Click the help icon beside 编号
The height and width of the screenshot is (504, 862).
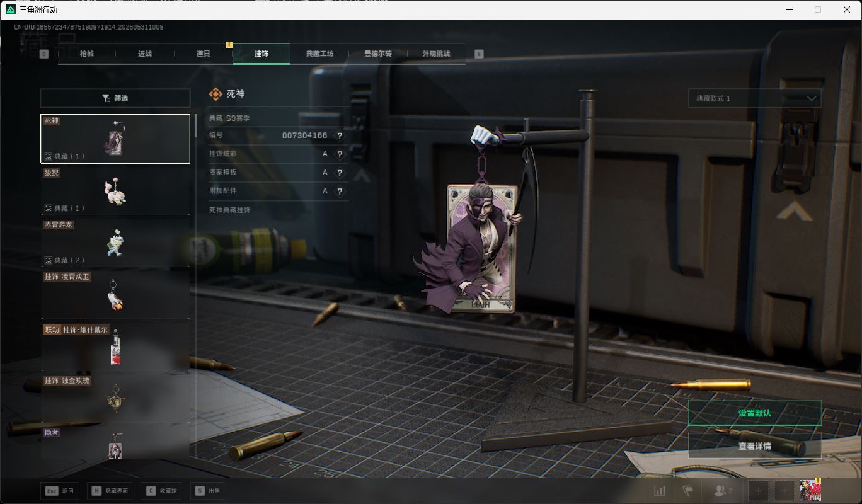(x=340, y=135)
